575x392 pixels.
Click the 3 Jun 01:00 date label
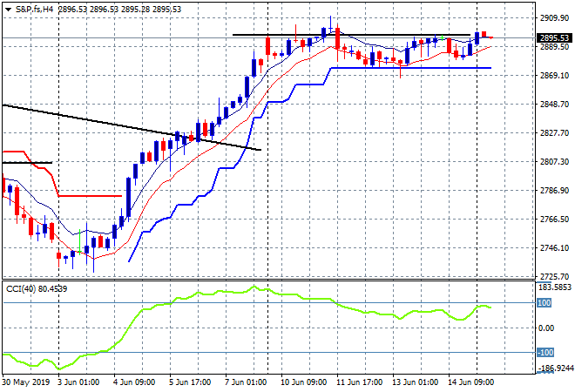click(78, 382)
